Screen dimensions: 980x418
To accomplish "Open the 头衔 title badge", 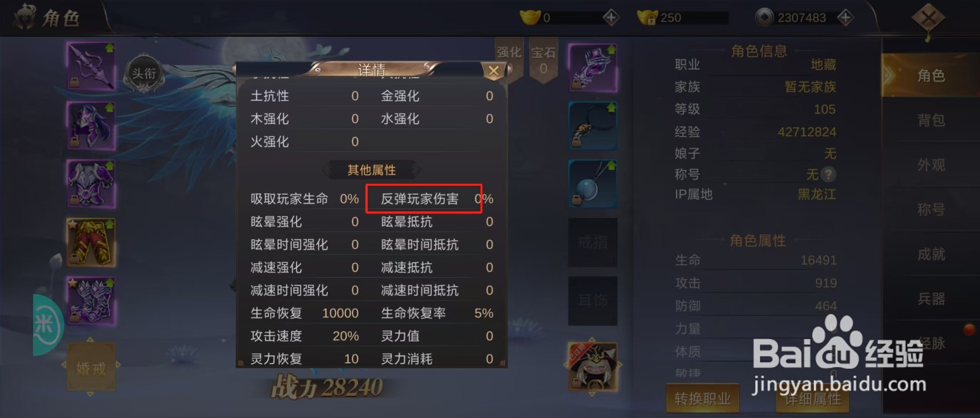I will pyautogui.click(x=144, y=74).
